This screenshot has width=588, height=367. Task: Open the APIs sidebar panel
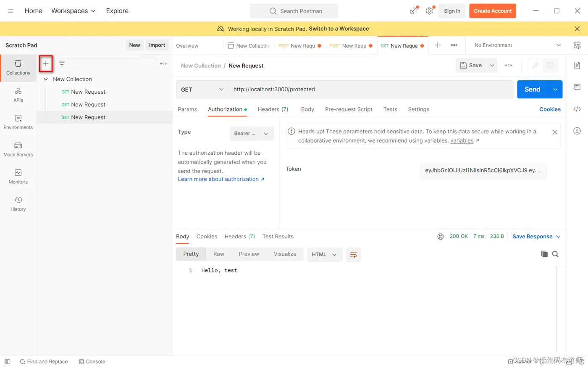[18, 95]
